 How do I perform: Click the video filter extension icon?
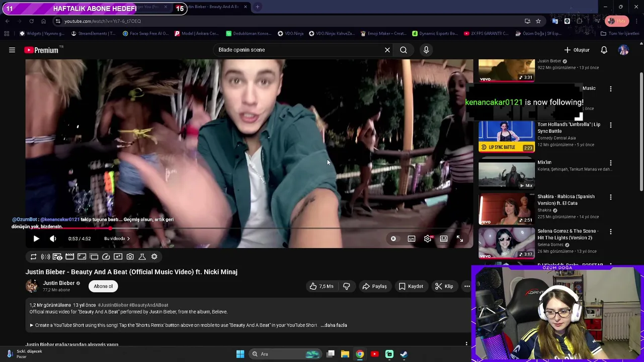click(x=118, y=257)
